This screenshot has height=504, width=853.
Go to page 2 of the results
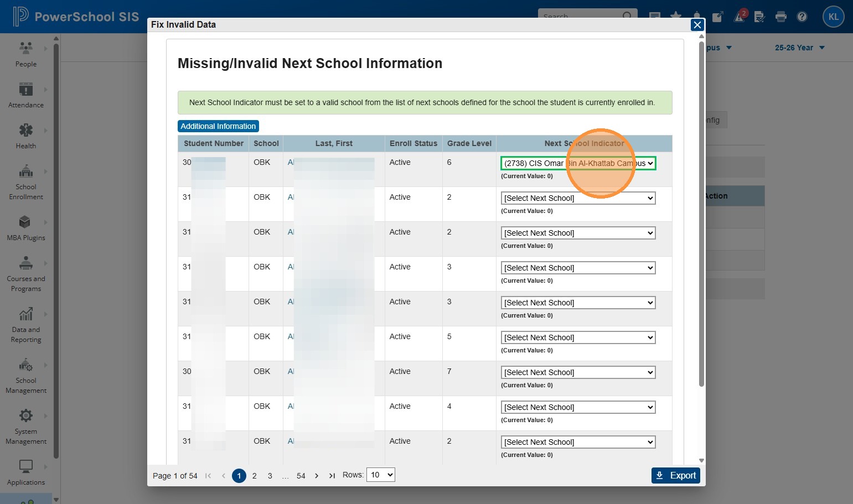click(255, 476)
